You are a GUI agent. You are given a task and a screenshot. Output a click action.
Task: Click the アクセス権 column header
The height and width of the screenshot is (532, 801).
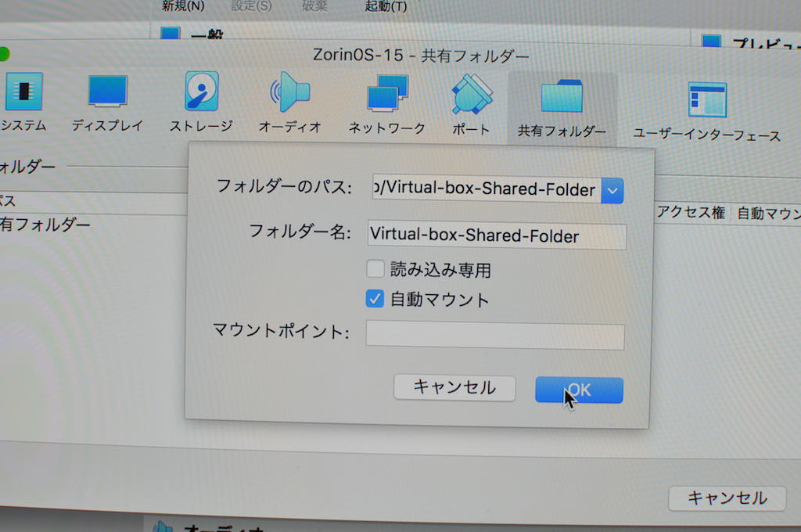click(691, 212)
